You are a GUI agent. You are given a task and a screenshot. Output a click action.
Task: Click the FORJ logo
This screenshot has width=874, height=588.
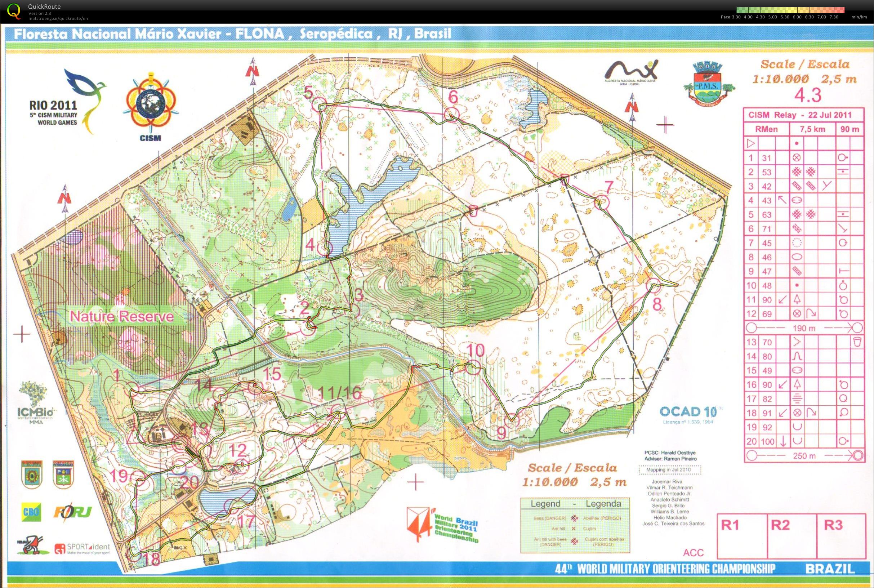point(73,512)
